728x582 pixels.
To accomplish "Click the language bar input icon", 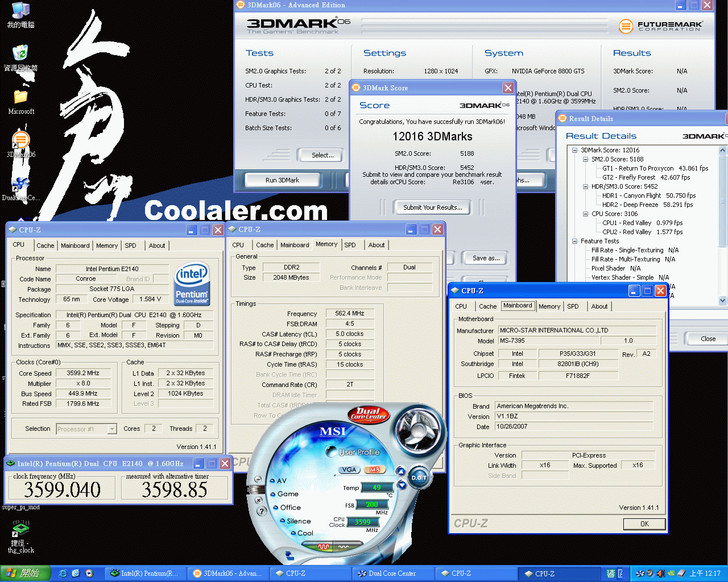I will point(610,573).
